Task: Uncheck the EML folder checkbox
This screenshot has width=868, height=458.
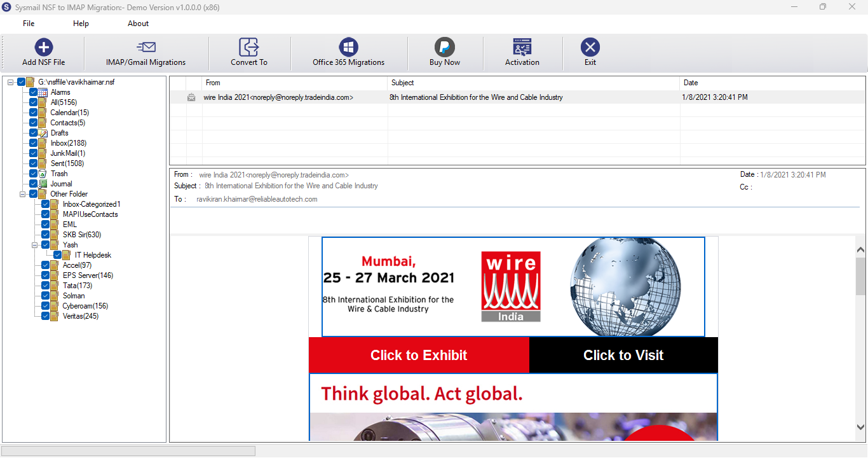Action: coord(46,225)
